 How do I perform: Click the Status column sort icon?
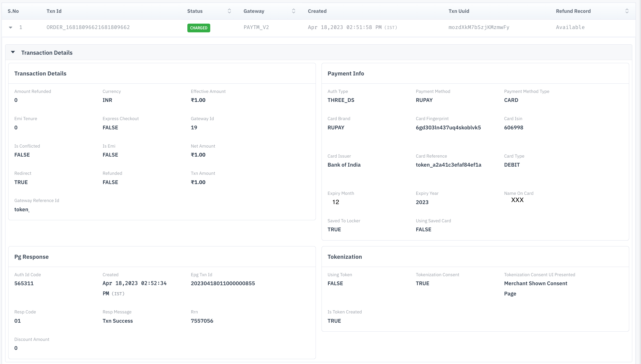229,11
